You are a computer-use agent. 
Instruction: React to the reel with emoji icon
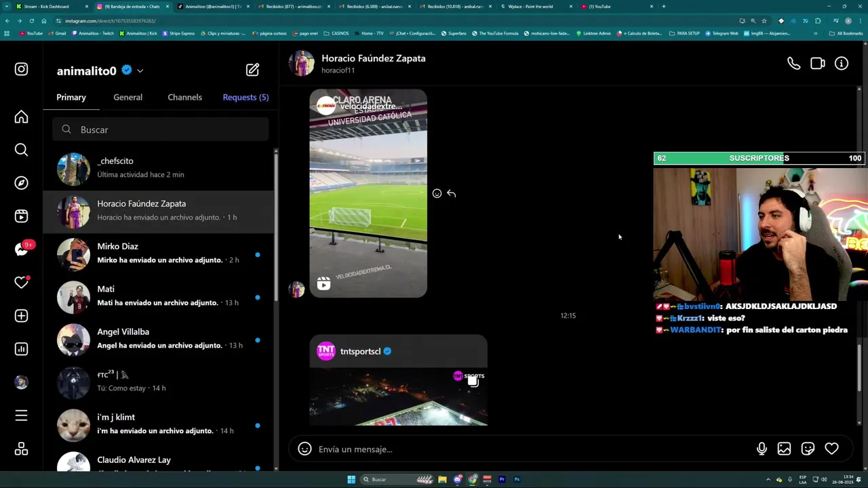pyautogui.click(x=437, y=194)
